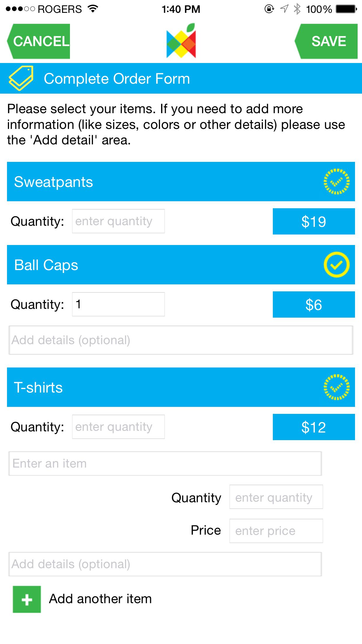The width and height of the screenshot is (362, 644).
Task: Tap the Bluetooth icon in status bar
Action: pos(297,9)
